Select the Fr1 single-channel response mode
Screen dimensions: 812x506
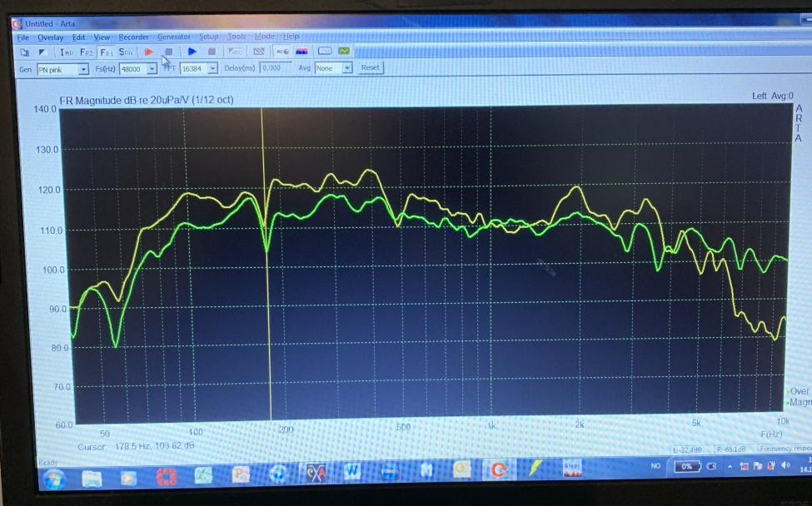pyautogui.click(x=107, y=52)
